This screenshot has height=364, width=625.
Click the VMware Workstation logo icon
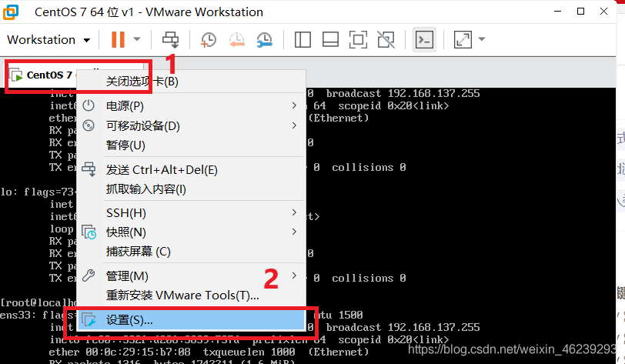[x=11, y=12]
